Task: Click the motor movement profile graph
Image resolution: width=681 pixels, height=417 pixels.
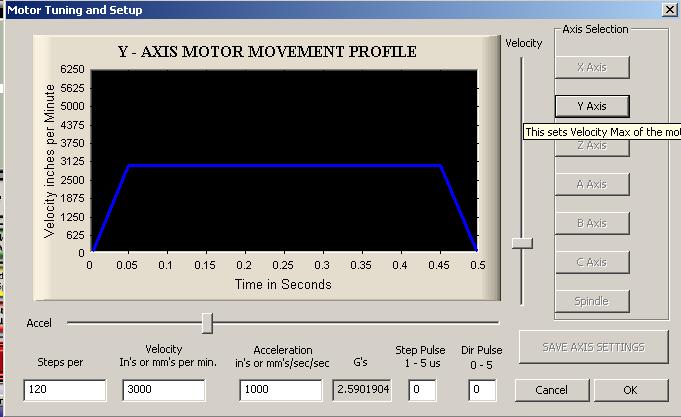Action: [x=283, y=160]
